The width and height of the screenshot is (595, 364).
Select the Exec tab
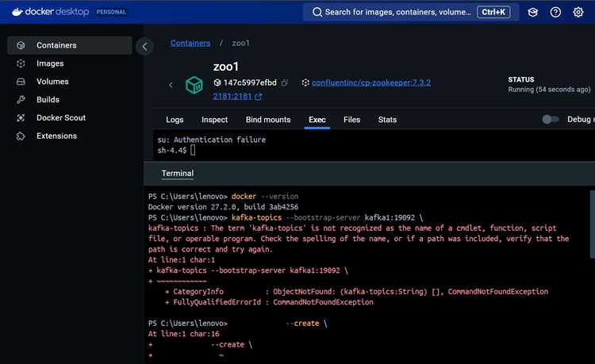point(317,120)
